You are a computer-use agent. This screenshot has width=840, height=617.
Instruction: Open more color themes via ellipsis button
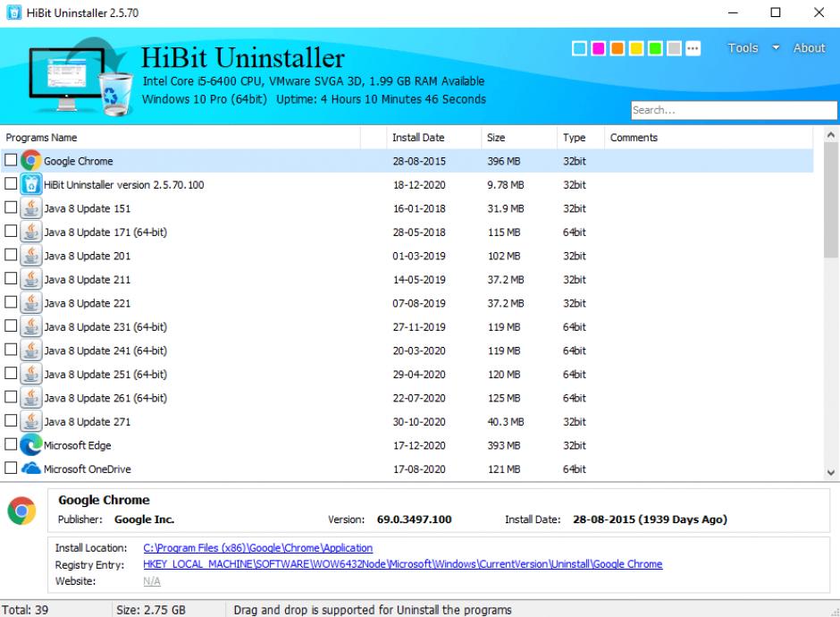[693, 48]
